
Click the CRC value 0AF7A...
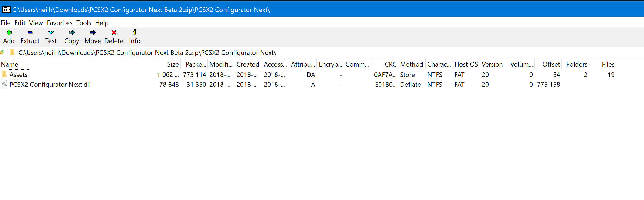[x=385, y=75]
